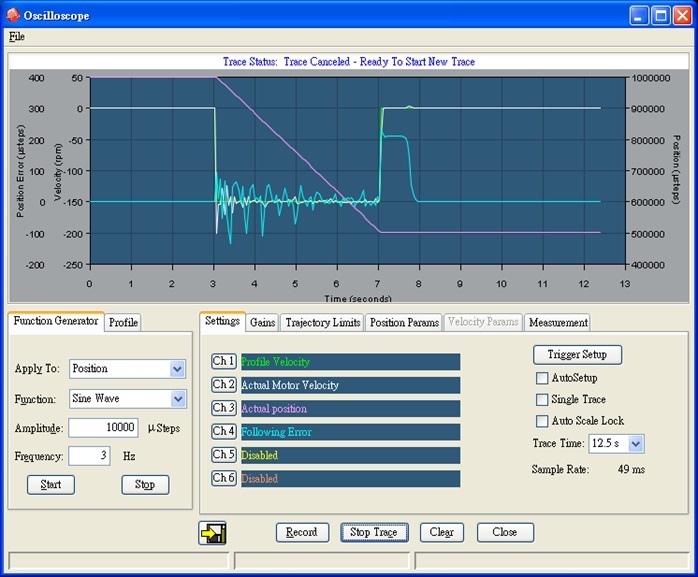This screenshot has height=577, width=698.
Task: Click the Stop Trace button
Action: coord(374,532)
